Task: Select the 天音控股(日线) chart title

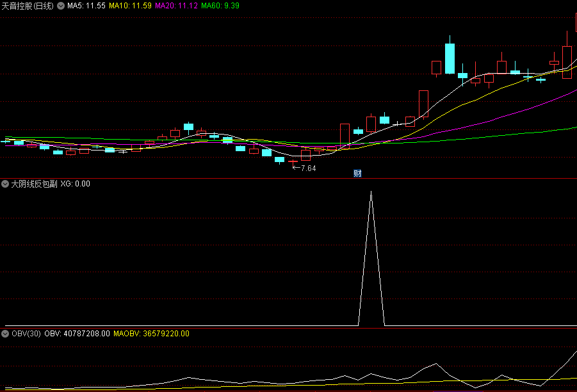Action: pyautogui.click(x=28, y=6)
